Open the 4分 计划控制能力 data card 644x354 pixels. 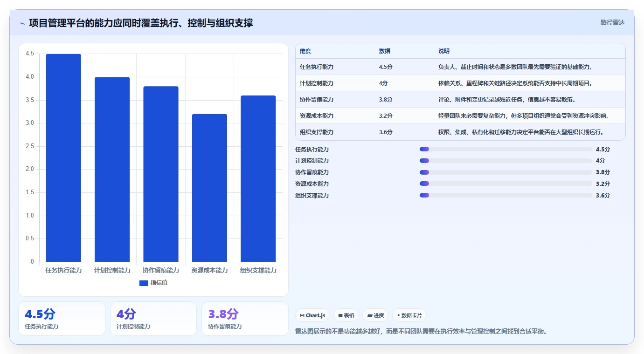coord(153,319)
